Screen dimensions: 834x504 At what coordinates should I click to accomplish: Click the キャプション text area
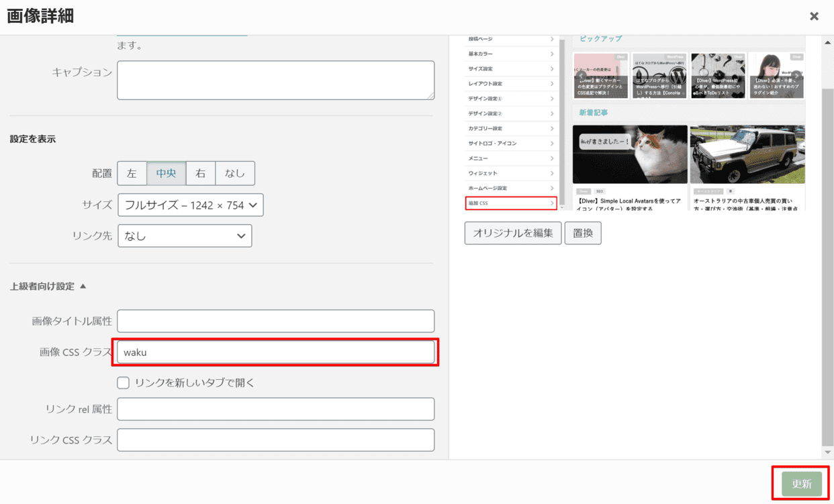(x=275, y=80)
